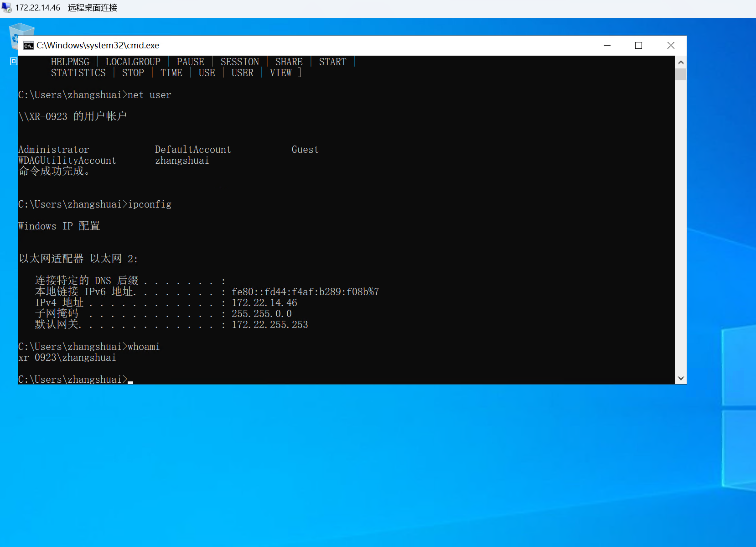Click the cmd.exe icon in window title bar
This screenshot has width=756, height=547.
[x=29, y=46]
